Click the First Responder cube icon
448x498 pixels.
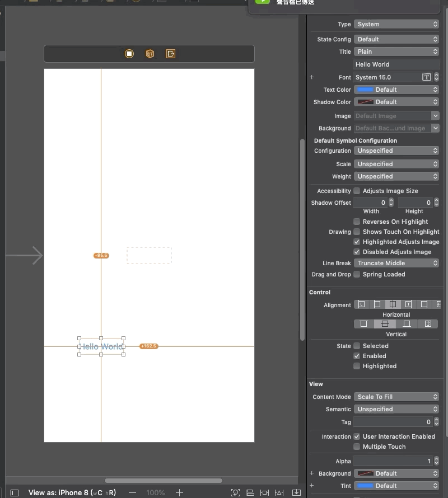coord(150,54)
